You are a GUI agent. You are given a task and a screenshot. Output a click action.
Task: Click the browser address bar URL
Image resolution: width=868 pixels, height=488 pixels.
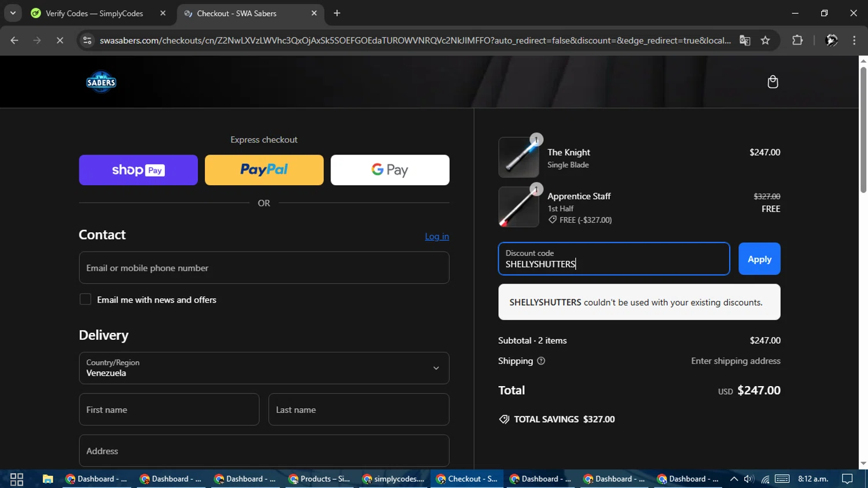coord(415,40)
